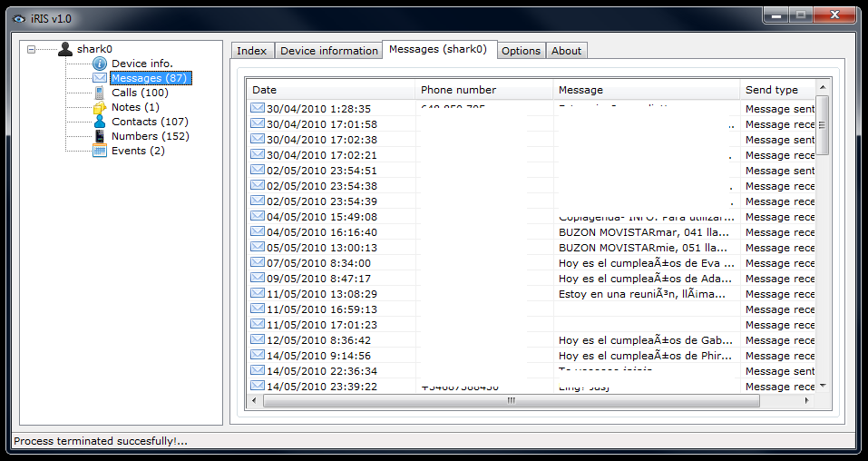Click the horizontal scrollbar thumb
The width and height of the screenshot is (868, 461).
512,400
